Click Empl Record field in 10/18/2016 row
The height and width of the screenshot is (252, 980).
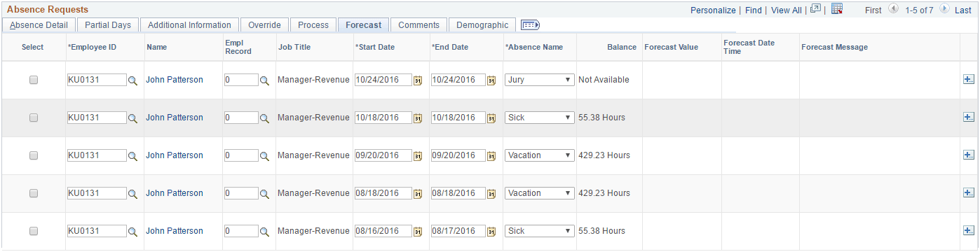click(241, 118)
